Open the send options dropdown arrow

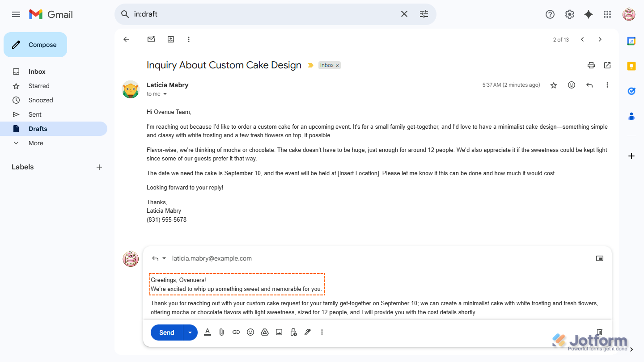[x=190, y=333]
